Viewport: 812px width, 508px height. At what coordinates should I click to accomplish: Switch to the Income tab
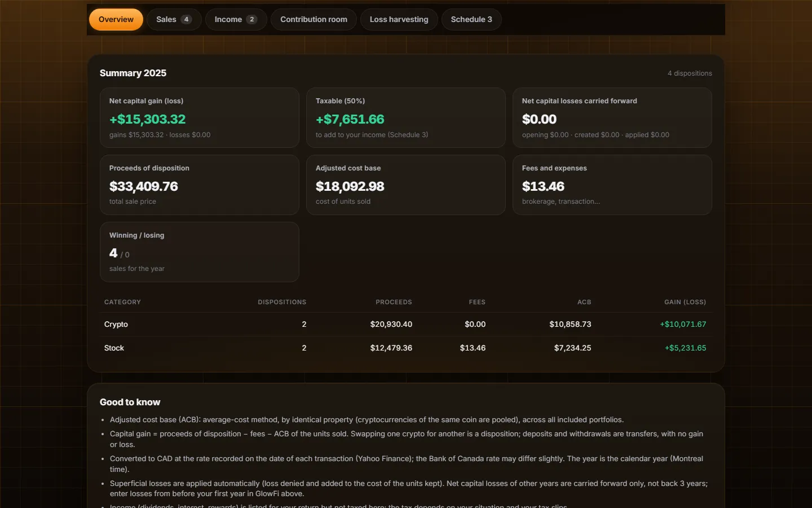(236, 19)
